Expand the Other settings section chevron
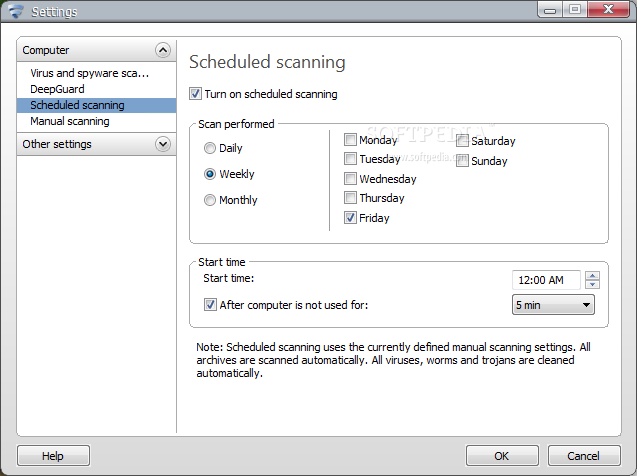The image size is (637, 476). click(x=163, y=144)
